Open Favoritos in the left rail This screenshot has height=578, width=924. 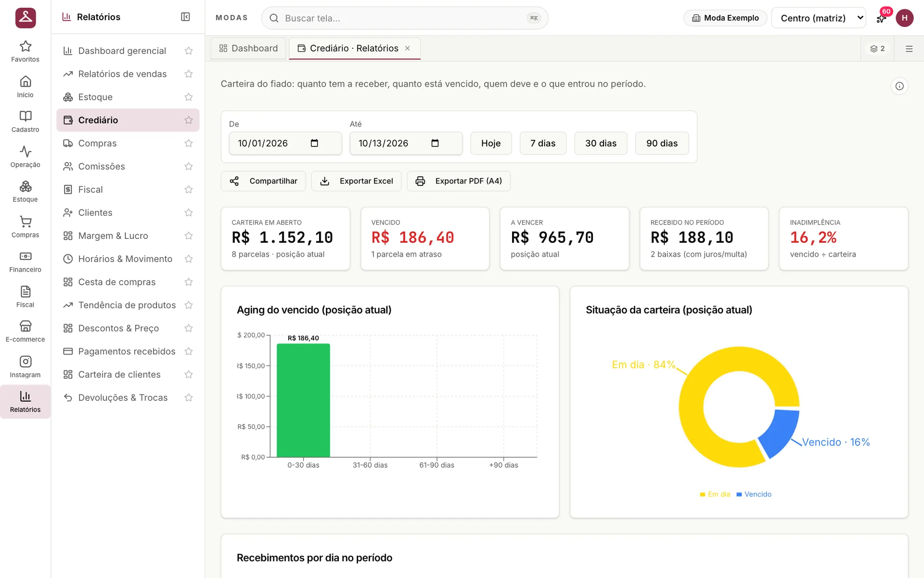tap(25, 52)
